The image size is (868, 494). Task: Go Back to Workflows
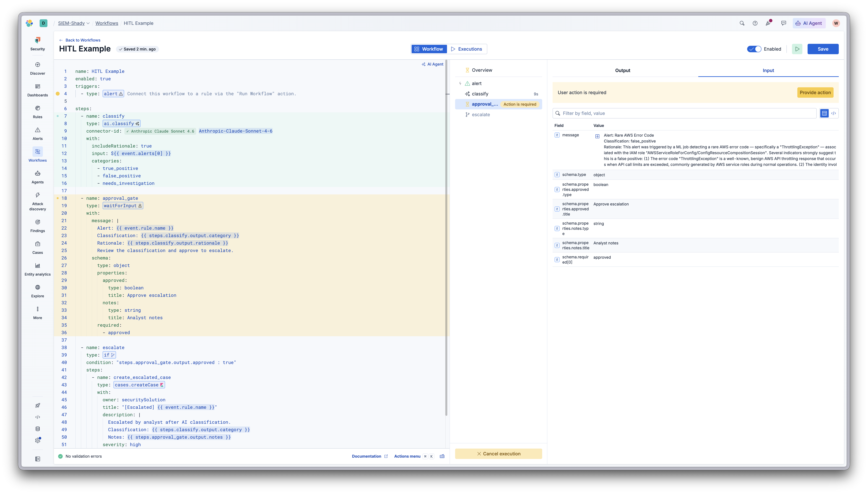pyautogui.click(x=80, y=40)
